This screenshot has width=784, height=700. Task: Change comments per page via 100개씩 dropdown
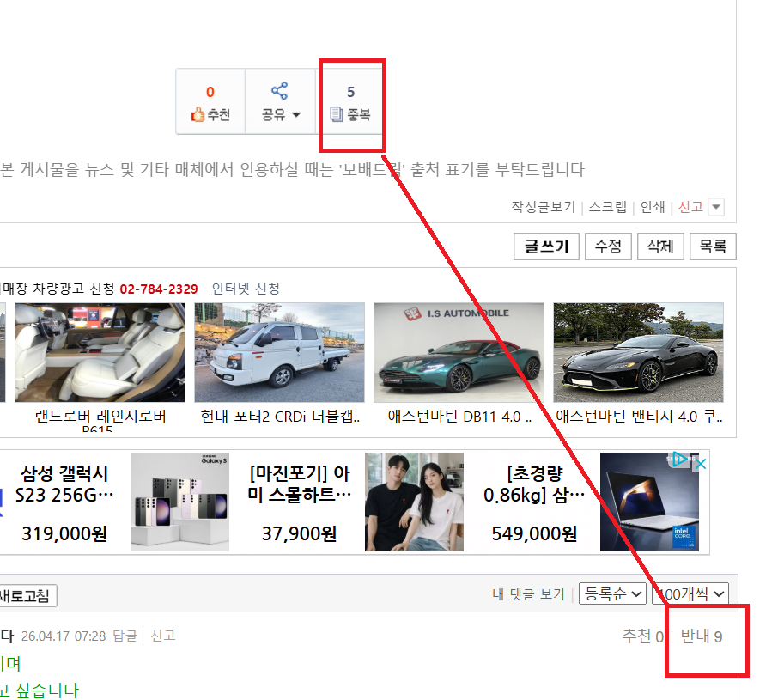pos(690,593)
